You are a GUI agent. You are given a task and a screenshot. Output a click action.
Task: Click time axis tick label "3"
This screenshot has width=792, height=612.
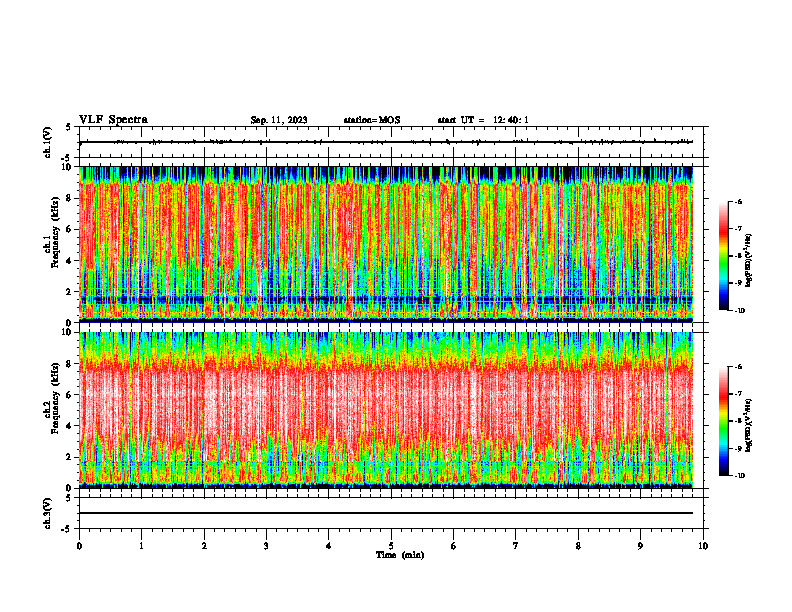pyautogui.click(x=266, y=546)
